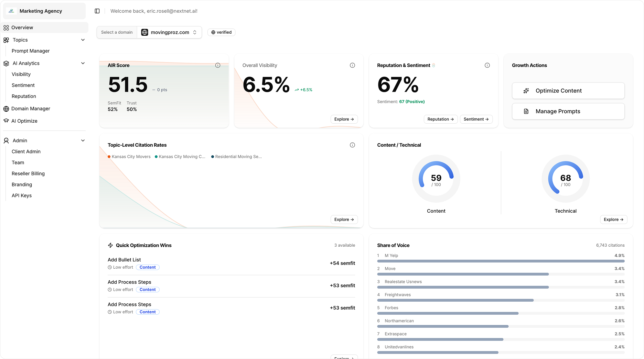Viewport: 644px width, 359px height.
Task: Click the 3 available label
Action: (x=345, y=245)
